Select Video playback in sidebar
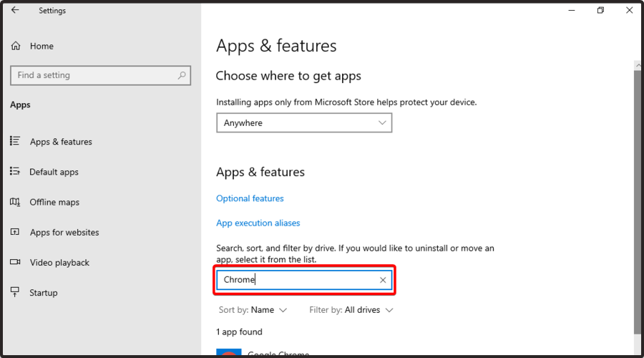 [x=59, y=263]
